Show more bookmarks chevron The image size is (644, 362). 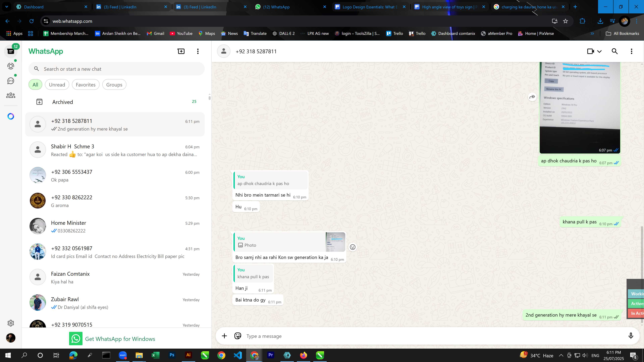pos(592,34)
